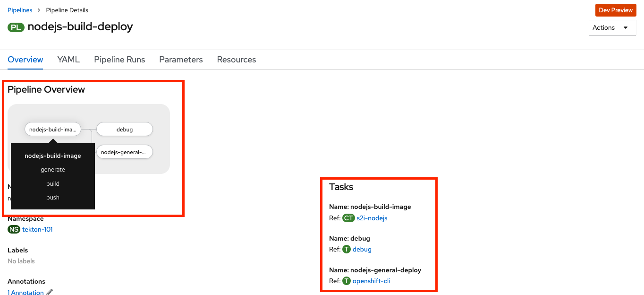Click the Namespace field label
644x295 pixels.
(25, 219)
